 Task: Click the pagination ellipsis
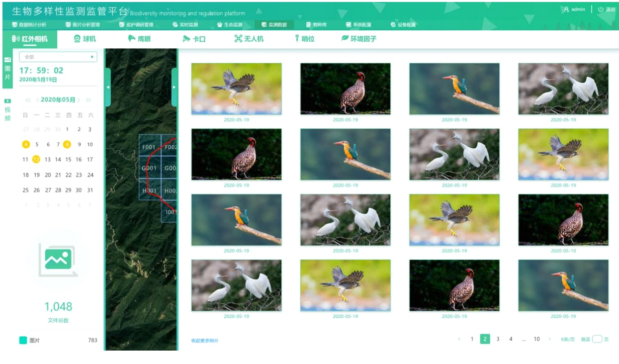pos(524,340)
